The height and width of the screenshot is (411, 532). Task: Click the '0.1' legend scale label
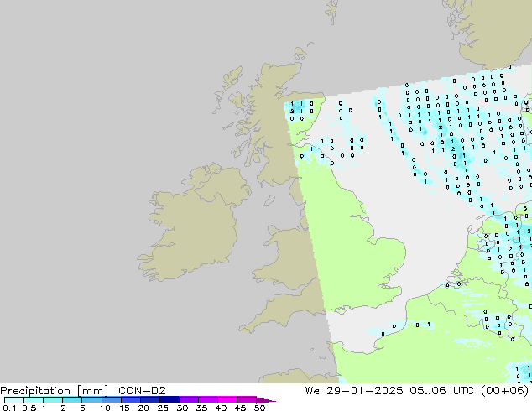pyautogui.click(x=9, y=408)
